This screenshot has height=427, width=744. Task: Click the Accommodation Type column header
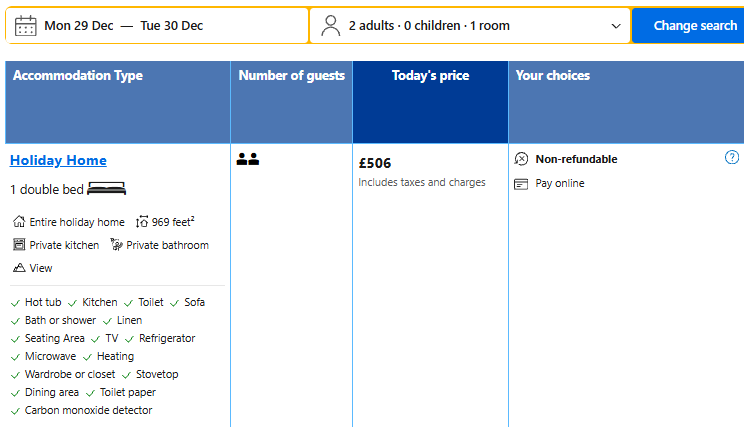pos(78,76)
